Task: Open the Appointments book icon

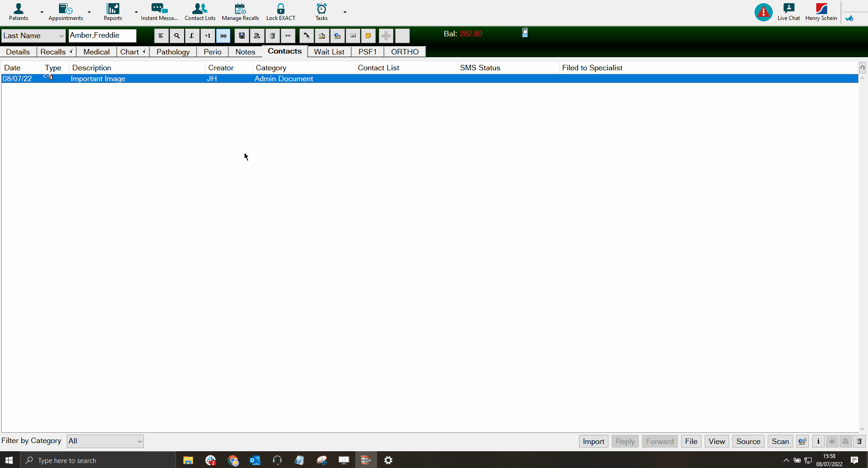Action: [x=66, y=12]
